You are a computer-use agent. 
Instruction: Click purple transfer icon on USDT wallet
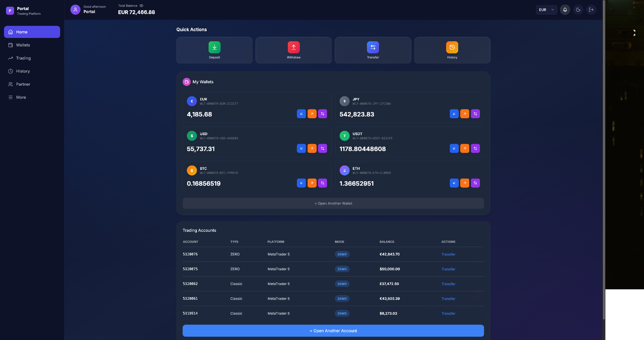pos(475,148)
